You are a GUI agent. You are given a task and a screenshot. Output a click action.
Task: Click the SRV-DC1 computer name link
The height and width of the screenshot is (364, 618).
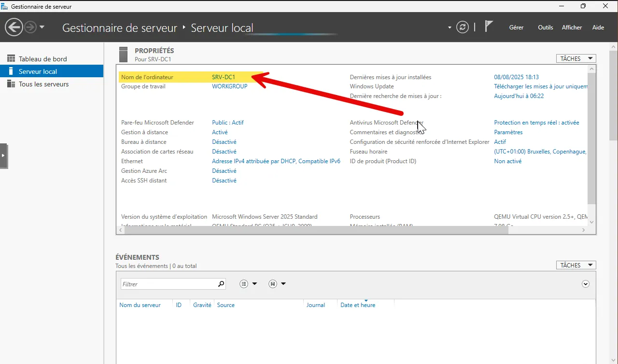224,77
